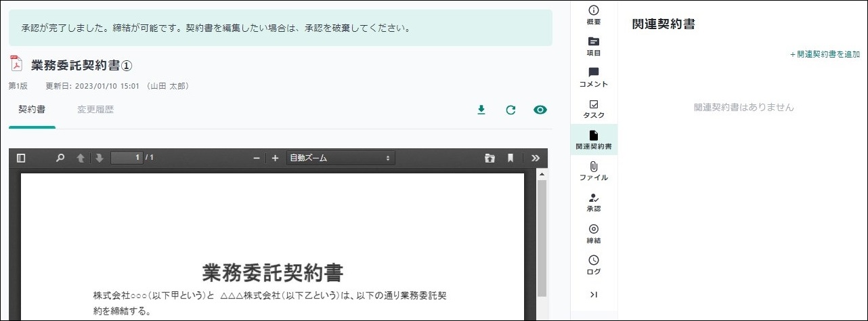Screen dimensions: 868x321
Task: Open the PDF viewer open-file icon
Action: [490, 158]
